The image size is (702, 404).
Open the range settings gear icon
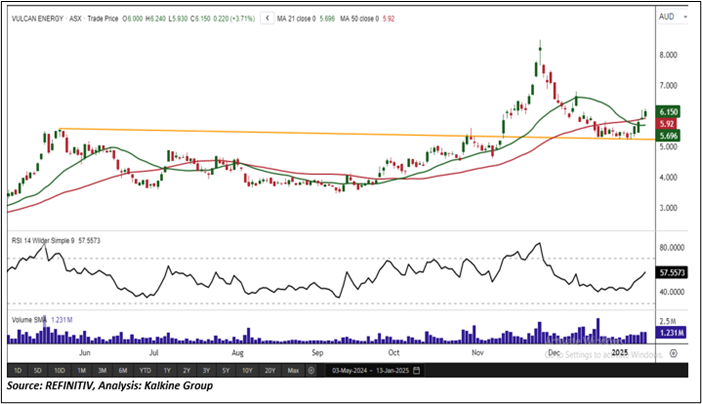312,370
